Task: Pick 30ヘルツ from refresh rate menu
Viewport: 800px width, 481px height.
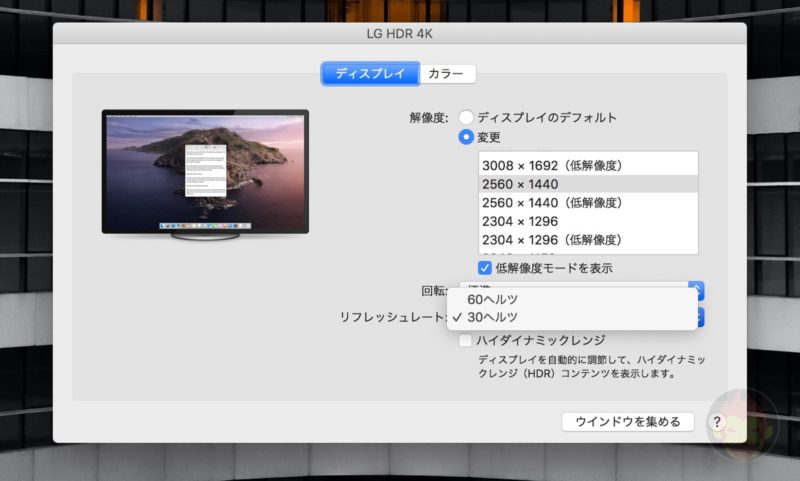Action: [572, 317]
